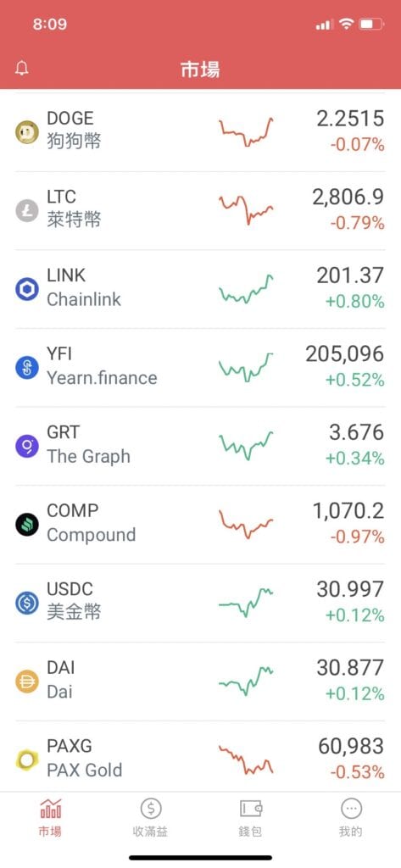The width and height of the screenshot is (401, 868).
Task: Tap the Yearn.finance YFI icon
Action: [x=26, y=368]
